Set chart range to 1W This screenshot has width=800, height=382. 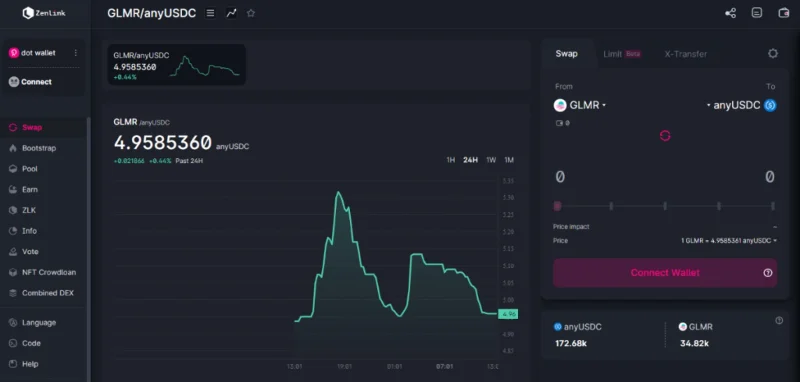pyautogui.click(x=491, y=160)
